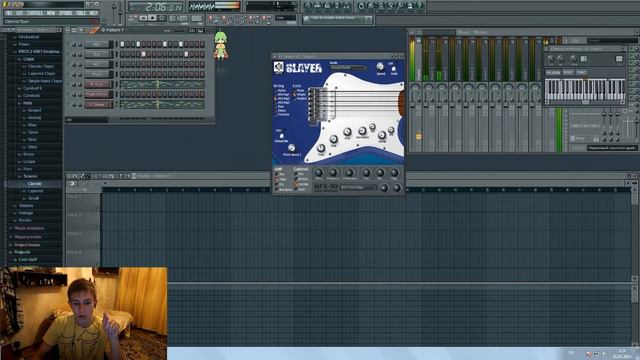Select the first AMP option in Slayer
640x360 pixels.
click(x=280, y=174)
